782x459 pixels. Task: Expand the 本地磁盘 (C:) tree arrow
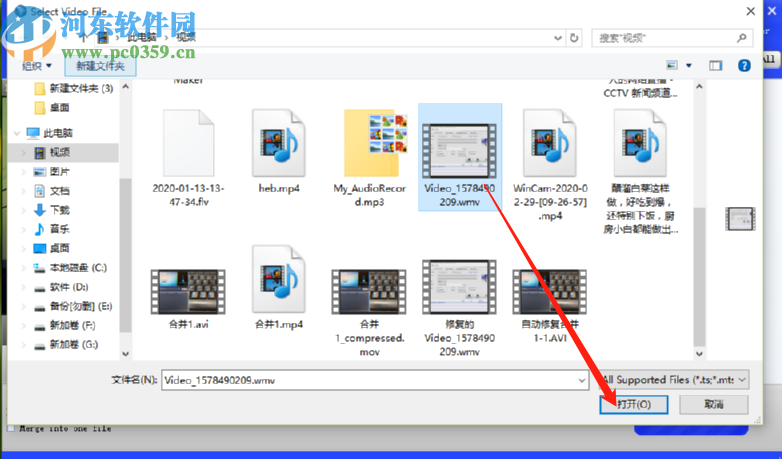pos(23,268)
